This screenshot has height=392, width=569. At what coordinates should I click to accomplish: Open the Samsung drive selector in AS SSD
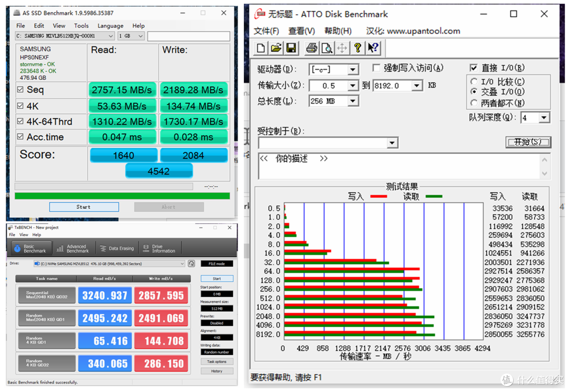(65, 36)
